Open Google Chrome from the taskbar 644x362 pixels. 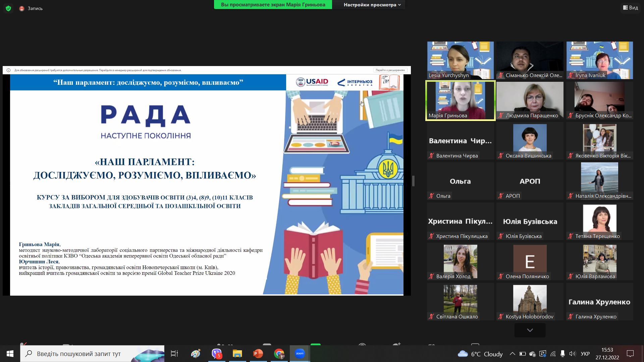(x=279, y=354)
